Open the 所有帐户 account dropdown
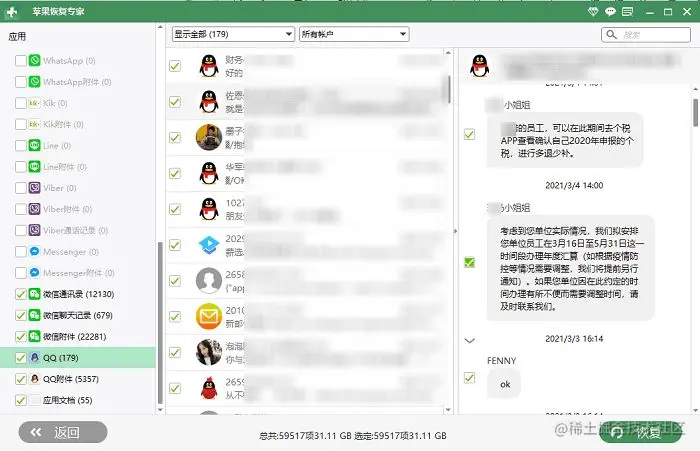Screen dimensions: 700x451 354,34
